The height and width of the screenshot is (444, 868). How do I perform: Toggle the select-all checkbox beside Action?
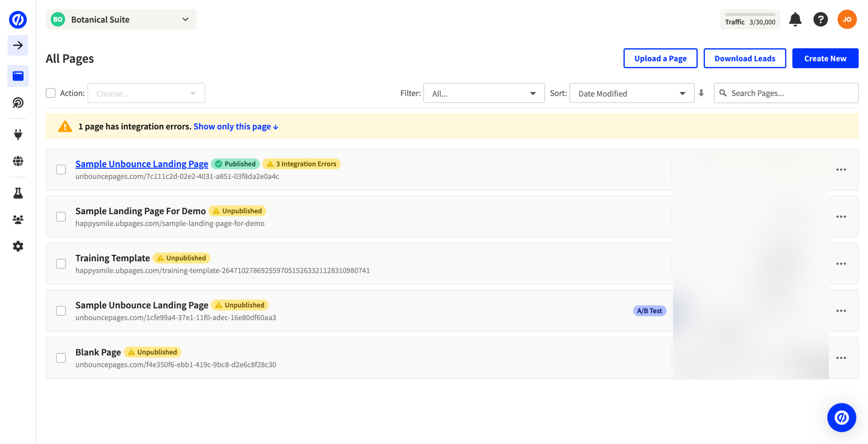tap(51, 93)
